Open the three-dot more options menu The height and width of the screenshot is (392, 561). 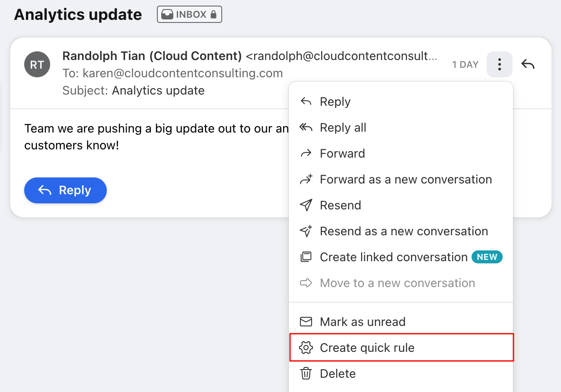coord(499,64)
